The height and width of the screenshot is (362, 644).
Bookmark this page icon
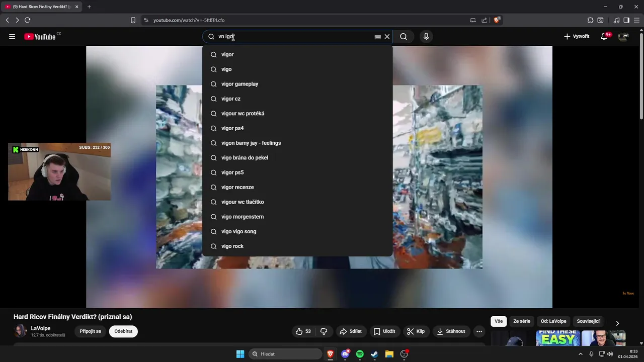(x=133, y=20)
